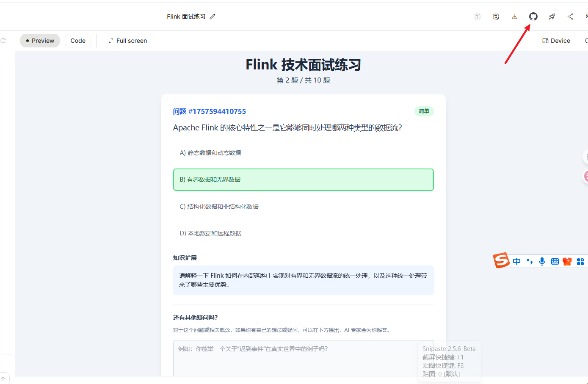The image size is (588, 384).
Task: Switch to the Preview tab
Action: [x=40, y=41]
